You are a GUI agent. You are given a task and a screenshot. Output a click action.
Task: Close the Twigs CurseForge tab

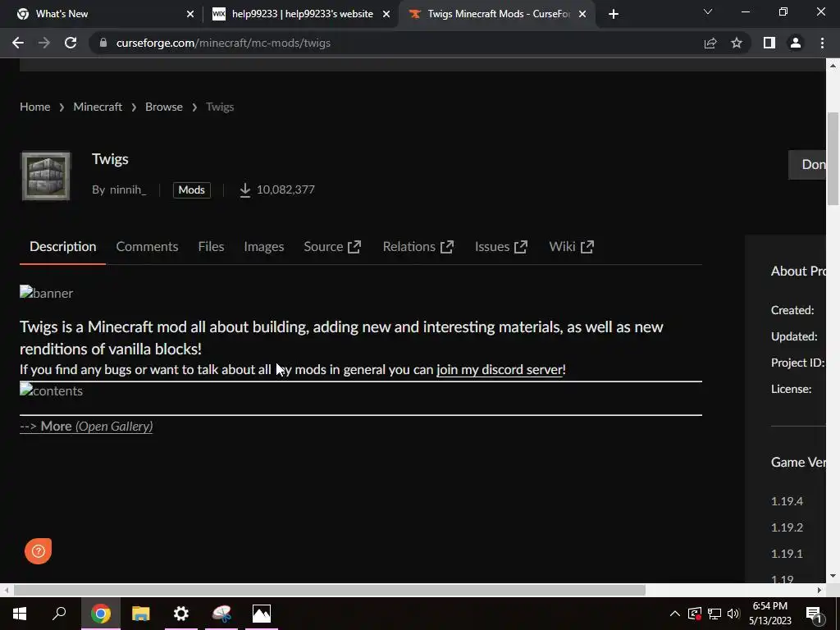583,14
